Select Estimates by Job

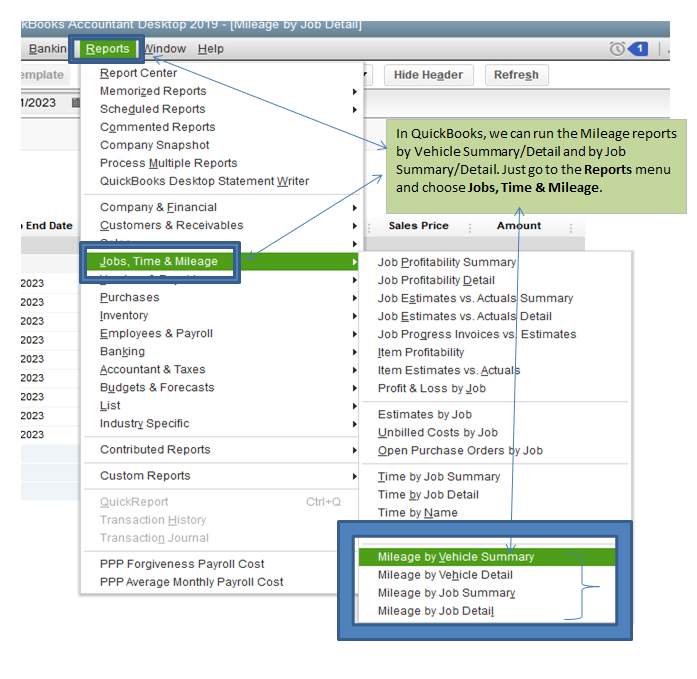[495, 414]
